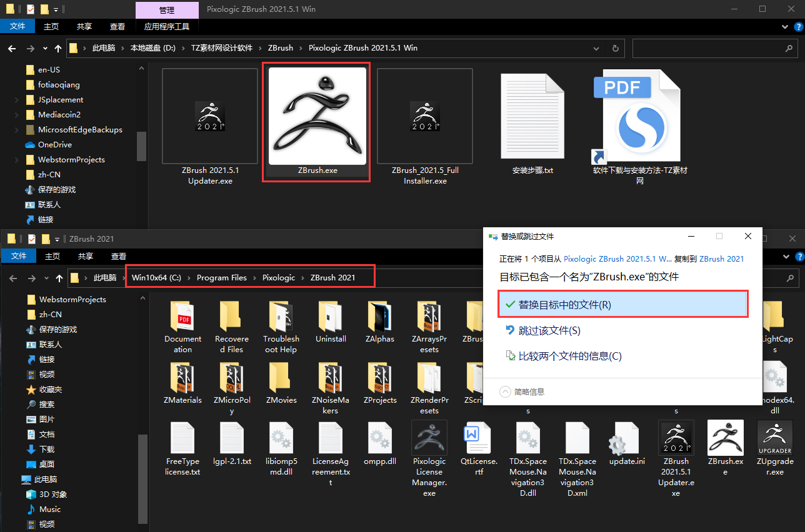Switch to 共享 tab in top window

click(x=84, y=26)
